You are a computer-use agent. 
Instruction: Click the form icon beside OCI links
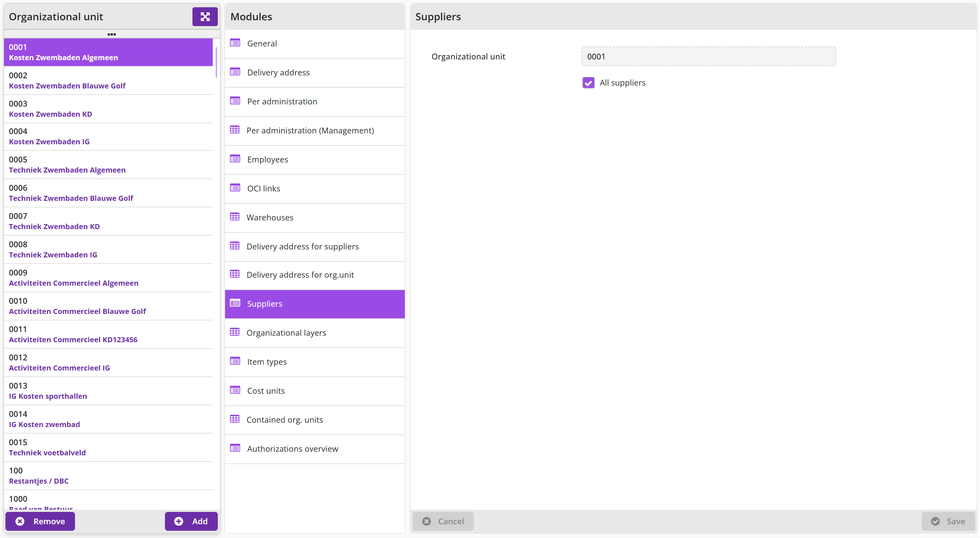pyautogui.click(x=235, y=188)
